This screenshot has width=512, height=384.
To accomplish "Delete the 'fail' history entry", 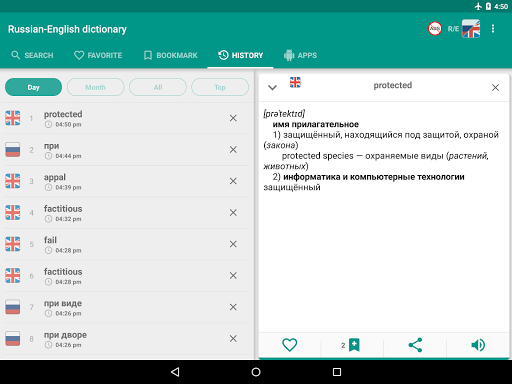I will click(x=233, y=244).
